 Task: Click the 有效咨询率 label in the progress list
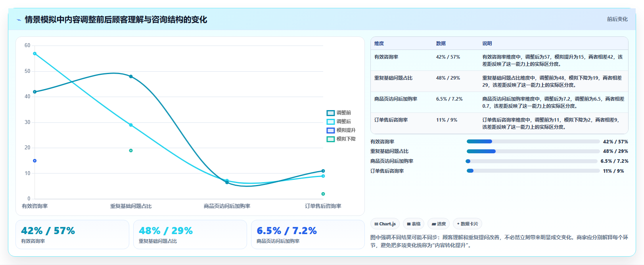pyautogui.click(x=382, y=141)
